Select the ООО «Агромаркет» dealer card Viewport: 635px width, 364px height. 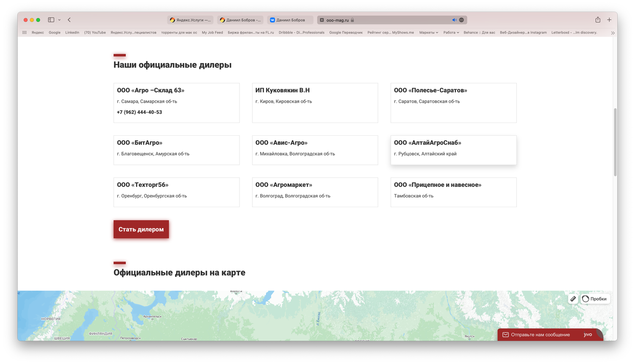click(x=315, y=192)
